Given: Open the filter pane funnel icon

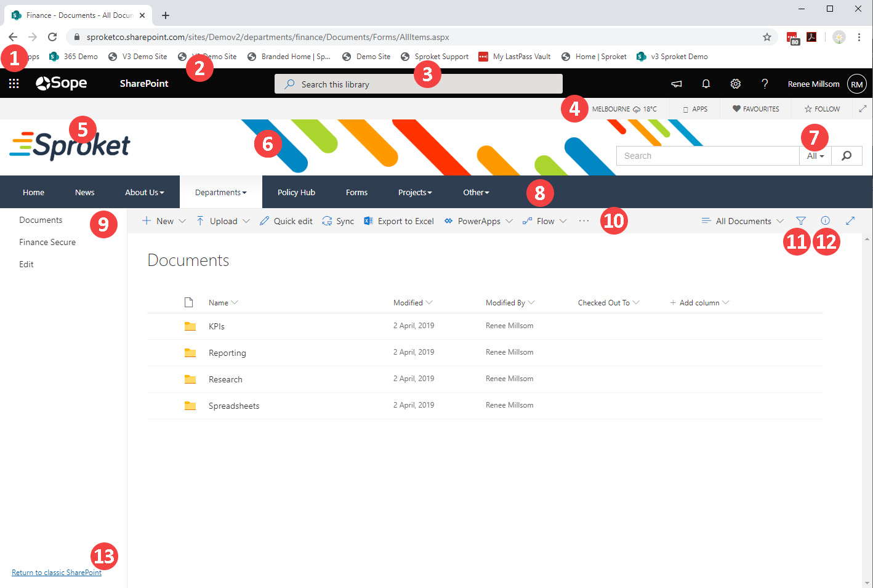Looking at the screenshot, I should pyautogui.click(x=800, y=220).
